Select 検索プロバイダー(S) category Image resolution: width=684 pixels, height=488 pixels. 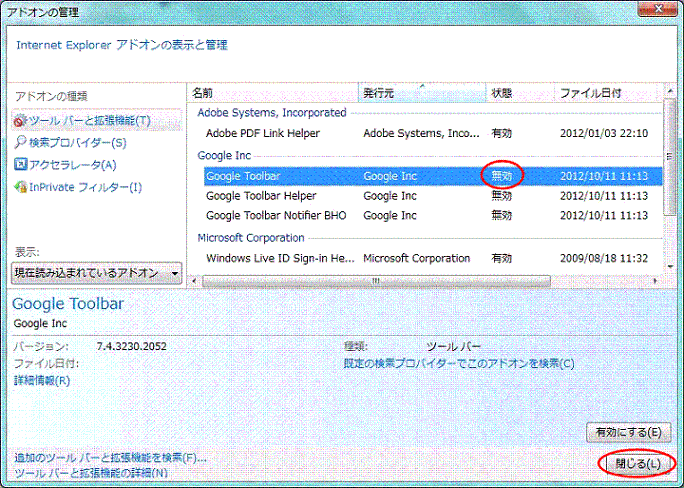70,143
